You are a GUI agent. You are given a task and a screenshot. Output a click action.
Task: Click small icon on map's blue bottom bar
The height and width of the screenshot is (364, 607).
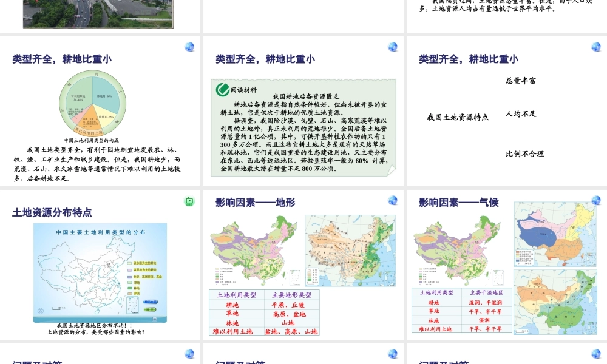(154, 319)
